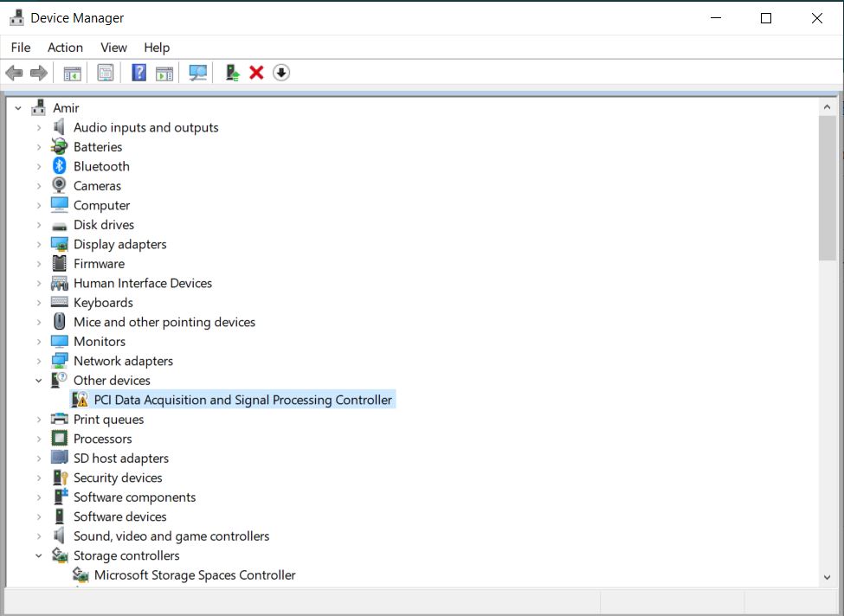Select the Sound, video and game controllers item
Viewport: 844px width, 616px height.
coord(171,536)
